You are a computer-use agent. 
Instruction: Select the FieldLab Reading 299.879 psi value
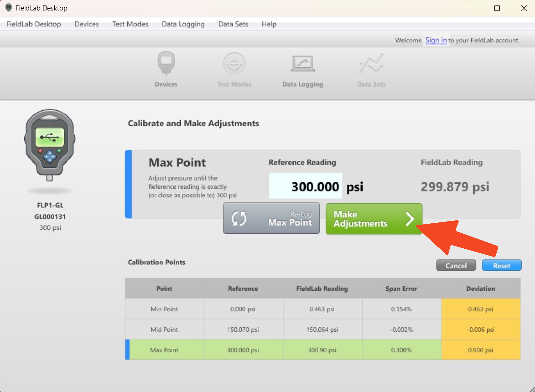point(455,186)
